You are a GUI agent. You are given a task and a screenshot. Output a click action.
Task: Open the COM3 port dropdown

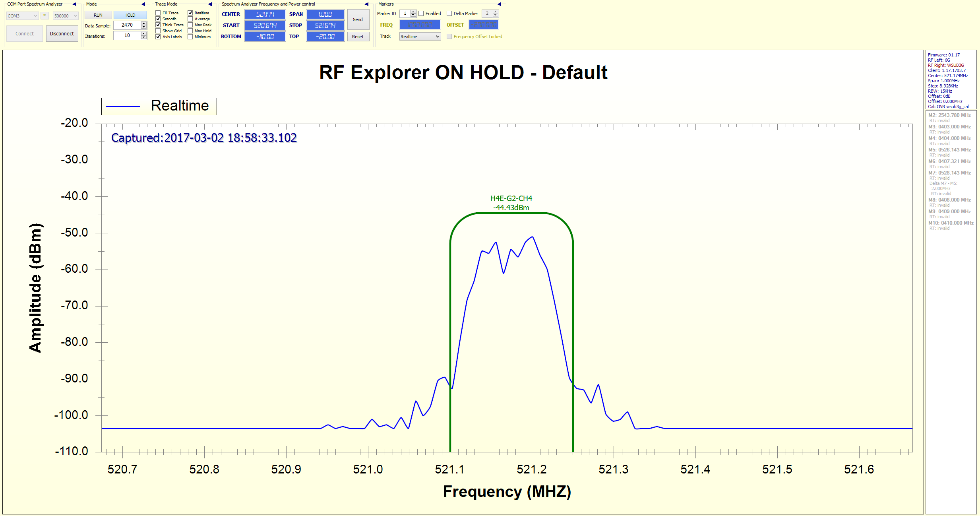click(22, 16)
